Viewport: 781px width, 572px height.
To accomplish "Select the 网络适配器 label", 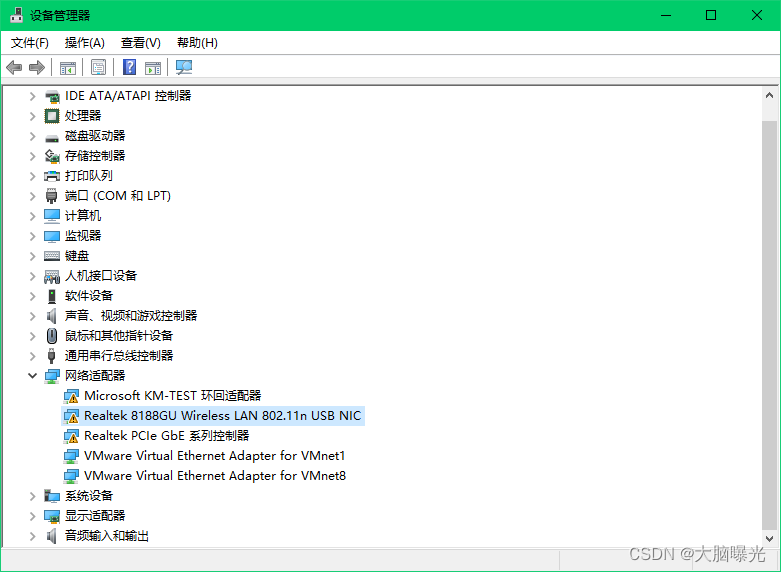I will (x=95, y=376).
